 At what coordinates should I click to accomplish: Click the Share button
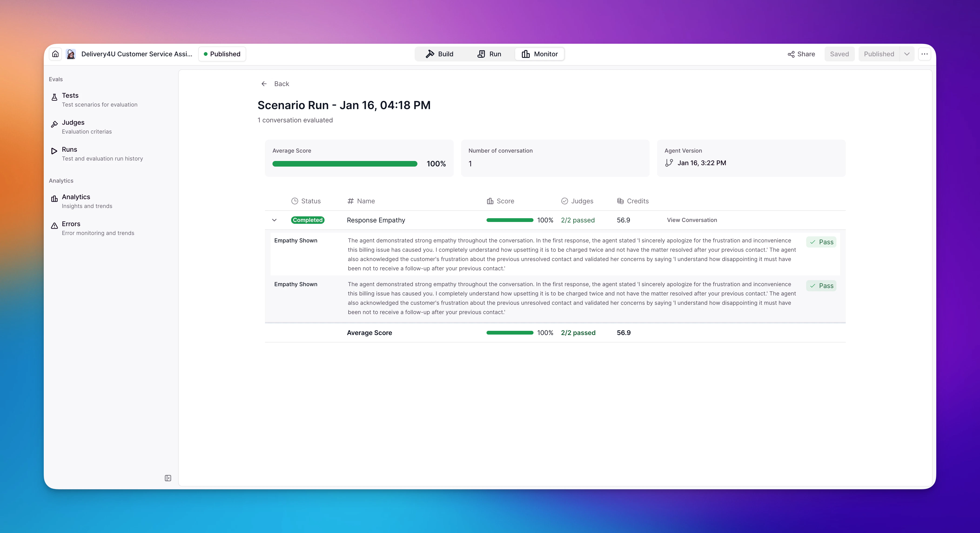(x=801, y=54)
